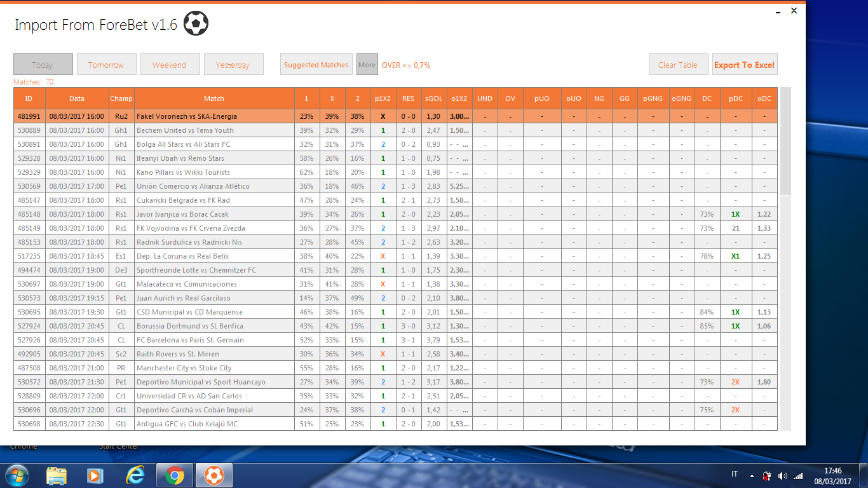The height and width of the screenshot is (488, 868).
Task: Select Kano Pillars vs Wikki Tourists
Action: [x=395, y=172]
